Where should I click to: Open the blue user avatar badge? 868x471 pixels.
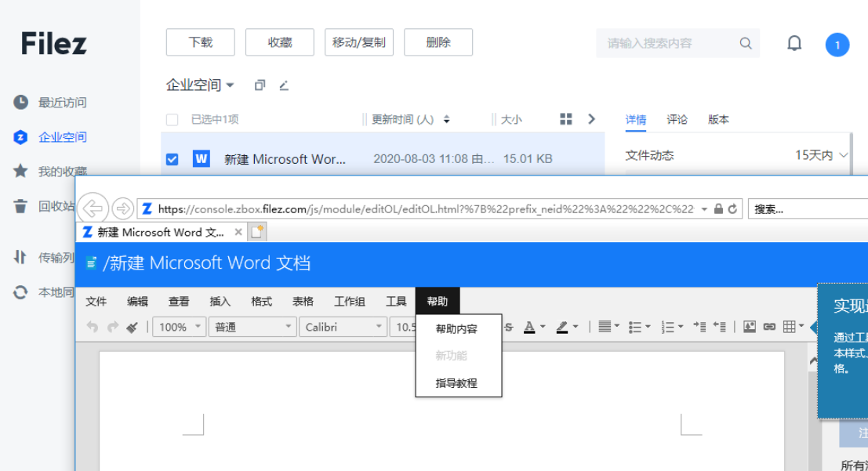[837, 45]
